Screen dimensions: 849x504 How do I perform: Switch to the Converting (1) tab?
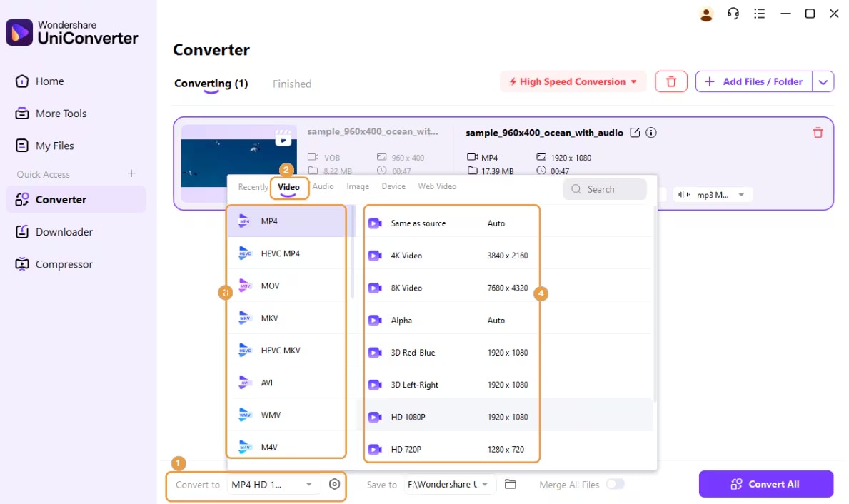click(x=211, y=84)
